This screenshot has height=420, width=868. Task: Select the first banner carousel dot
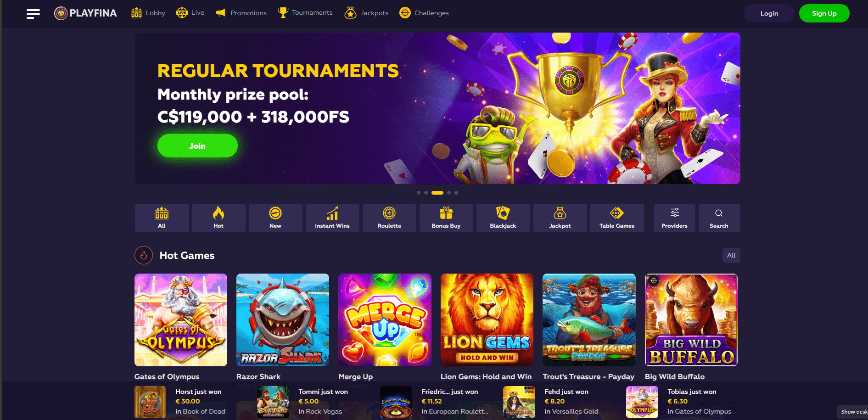pos(419,193)
